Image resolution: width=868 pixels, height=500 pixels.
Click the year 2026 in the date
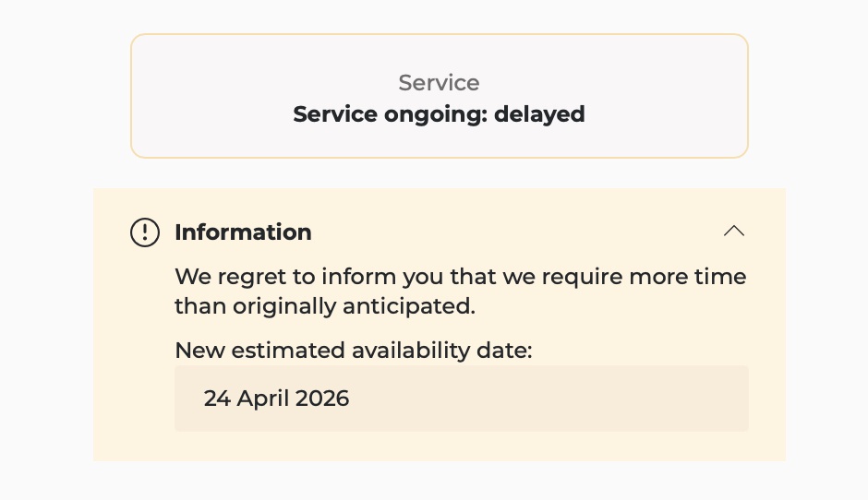pos(323,399)
